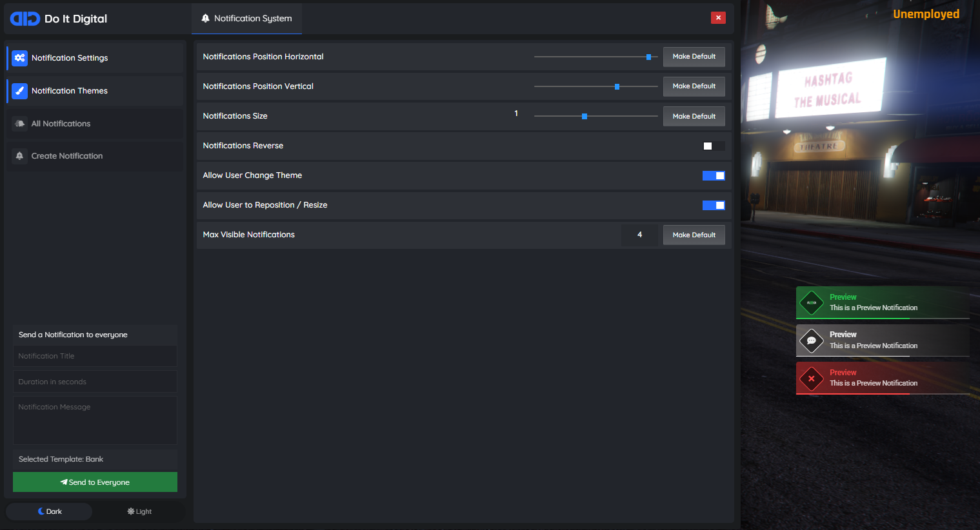
Task: Disable Allow User to Reposition / Resize
Action: [x=714, y=205]
